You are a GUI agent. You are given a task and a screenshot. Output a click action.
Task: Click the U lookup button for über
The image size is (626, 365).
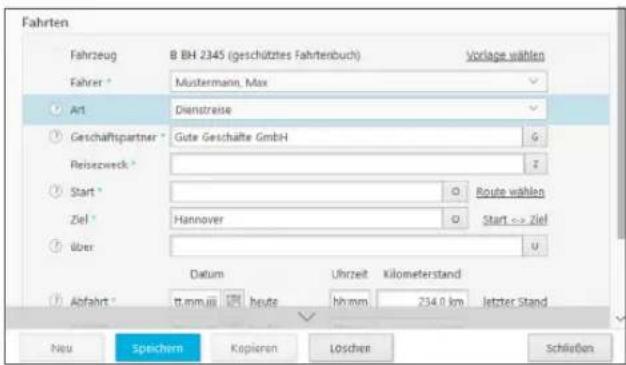[535, 246]
